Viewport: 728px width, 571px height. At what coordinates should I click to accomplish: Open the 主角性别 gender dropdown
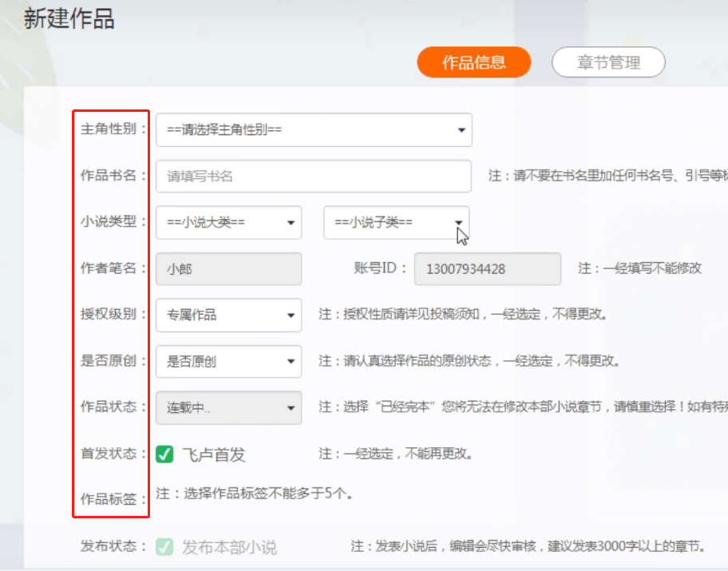313,130
